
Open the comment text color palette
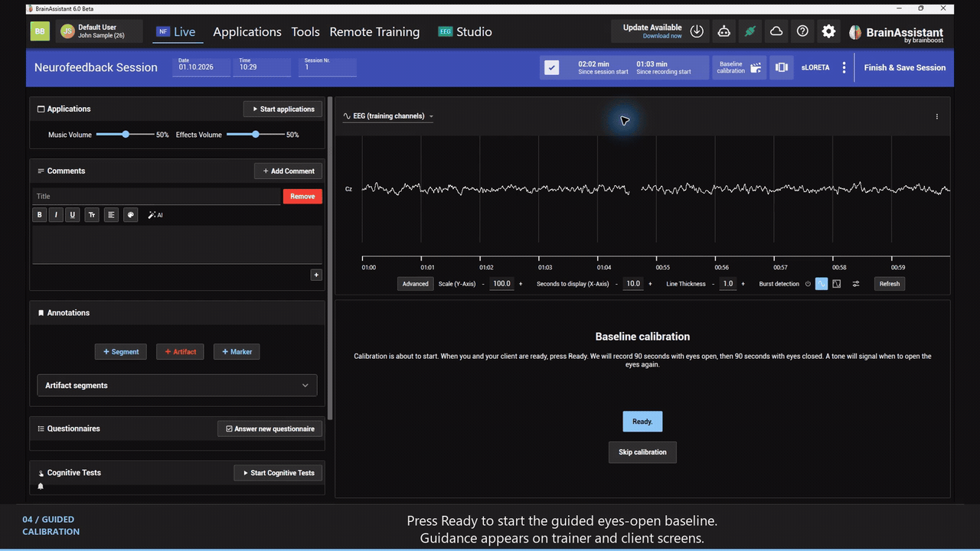click(x=130, y=215)
